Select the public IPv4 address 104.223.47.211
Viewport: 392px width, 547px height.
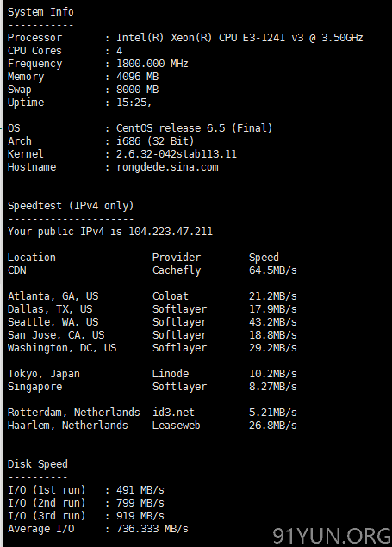point(171,231)
